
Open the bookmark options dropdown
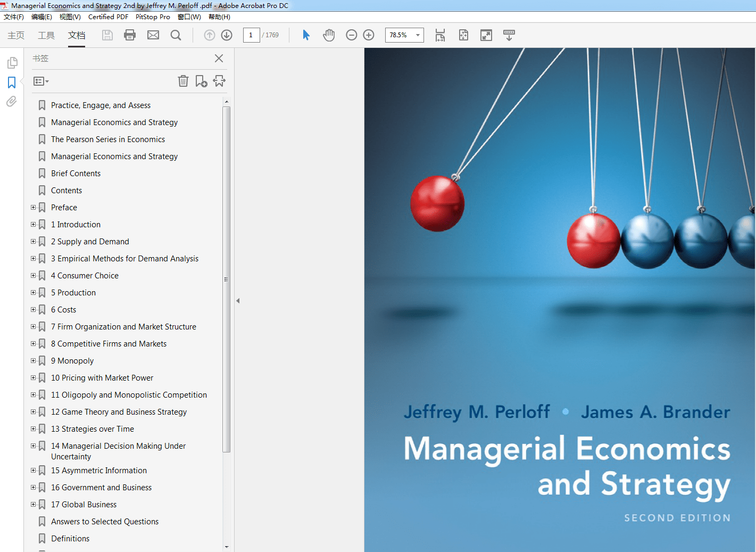40,81
